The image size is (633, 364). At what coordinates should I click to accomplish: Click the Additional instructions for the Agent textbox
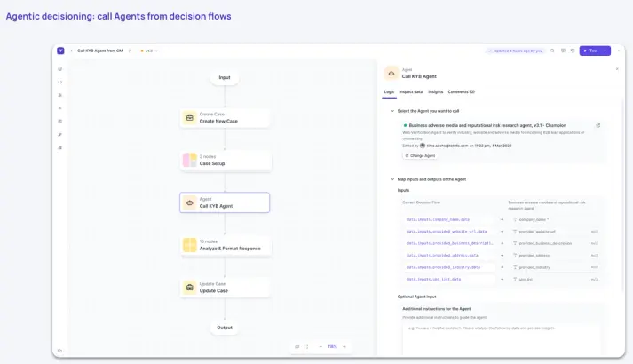tap(501, 339)
